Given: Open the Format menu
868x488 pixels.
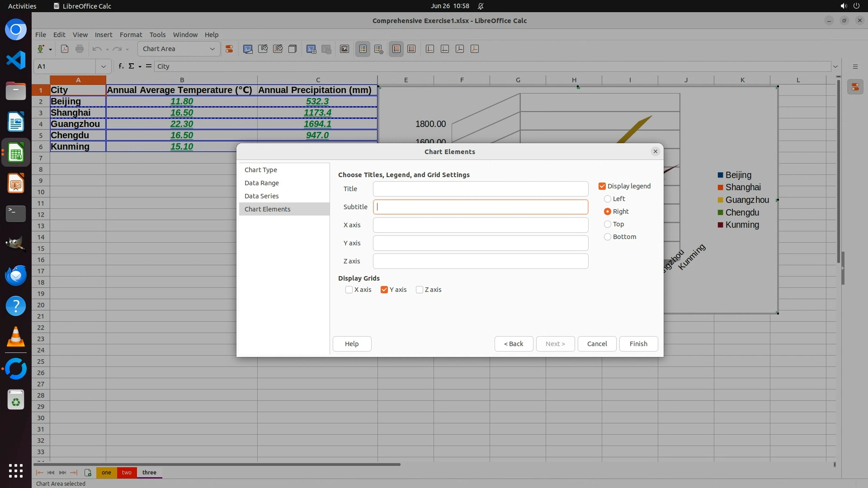Looking at the screenshot, I should (x=131, y=34).
